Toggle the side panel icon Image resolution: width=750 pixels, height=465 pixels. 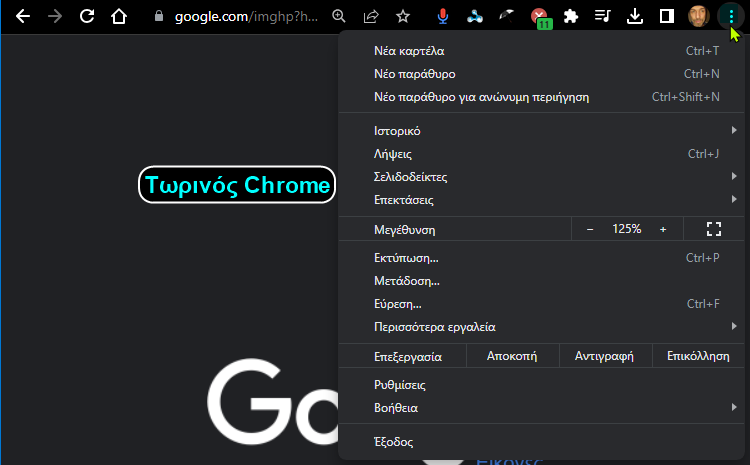coord(667,16)
